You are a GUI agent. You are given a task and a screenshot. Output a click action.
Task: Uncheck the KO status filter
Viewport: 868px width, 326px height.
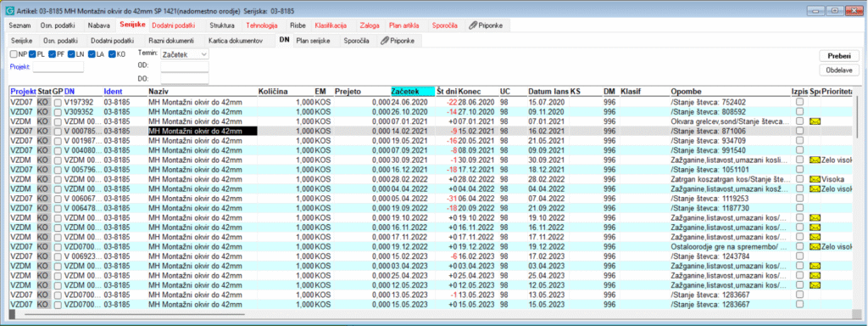[x=113, y=53]
